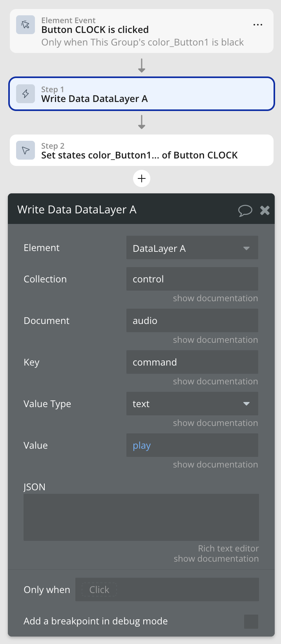Edit the Key field containing command

(192, 362)
